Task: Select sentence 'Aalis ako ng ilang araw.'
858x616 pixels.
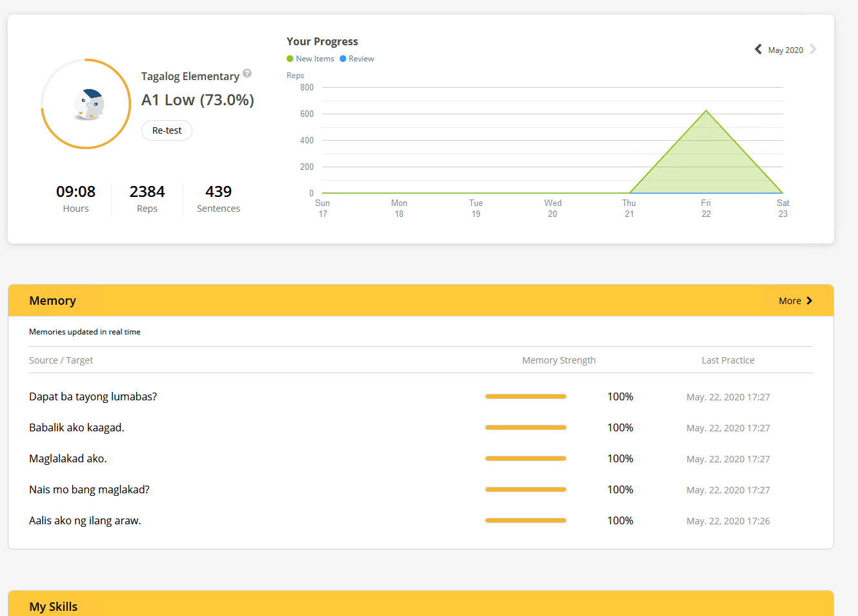Action: click(85, 520)
